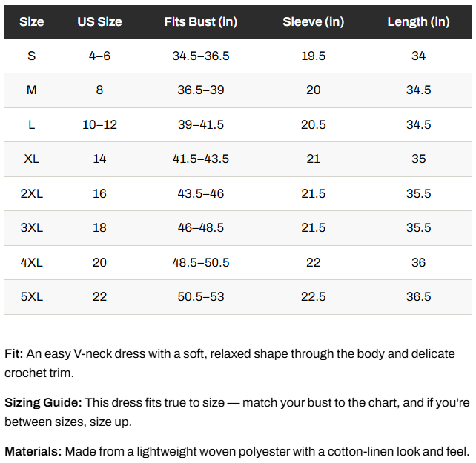Click the Size column header
Viewport: 476px width, 463px height.
32,21
